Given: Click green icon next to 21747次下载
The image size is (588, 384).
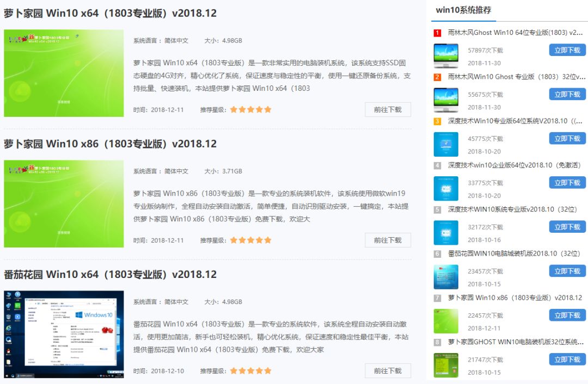Looking at the screenshot, I should (x=446, y=366).
